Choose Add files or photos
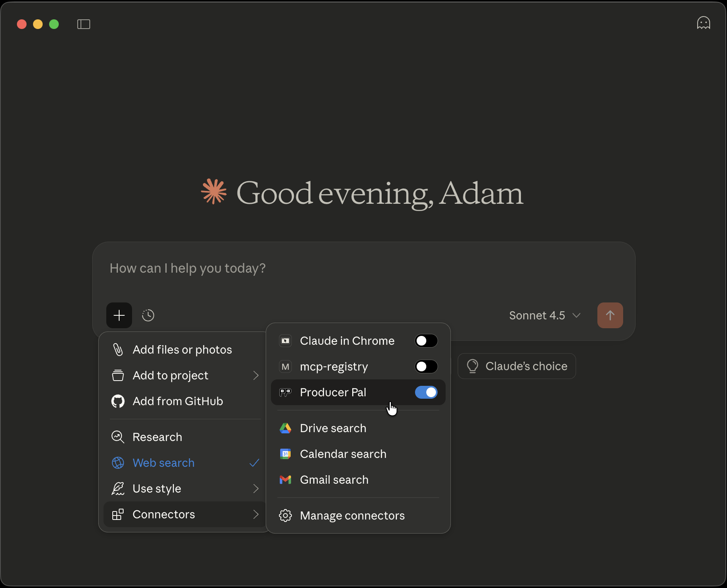The image size is (727, 588). point(182,350)
